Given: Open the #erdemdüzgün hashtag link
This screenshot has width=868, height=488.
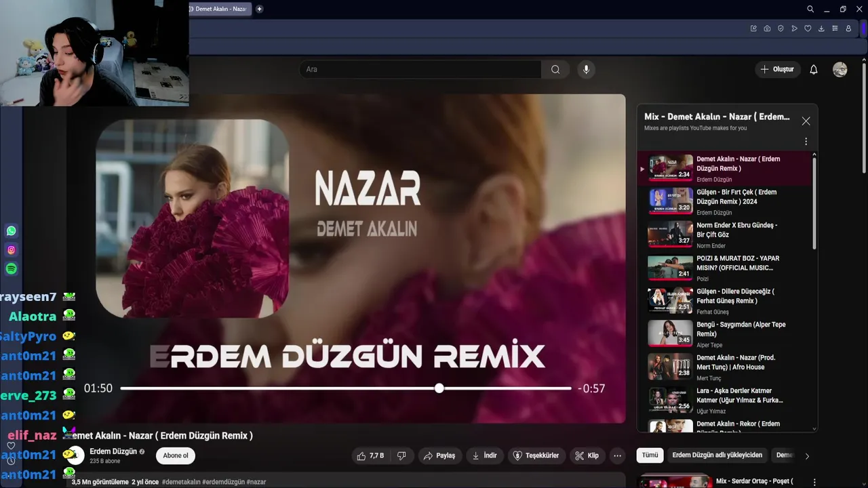Looking at the screenshot, I should pos(223,482).
